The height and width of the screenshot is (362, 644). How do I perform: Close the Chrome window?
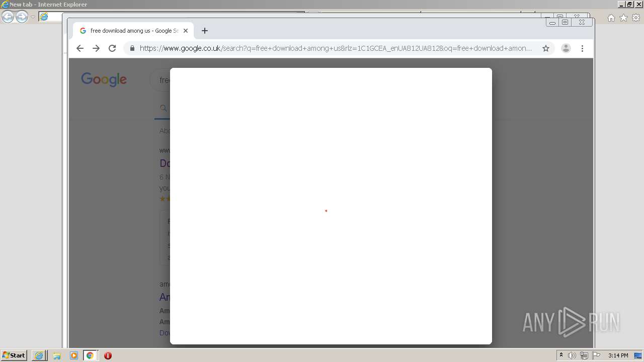(582, 22)
